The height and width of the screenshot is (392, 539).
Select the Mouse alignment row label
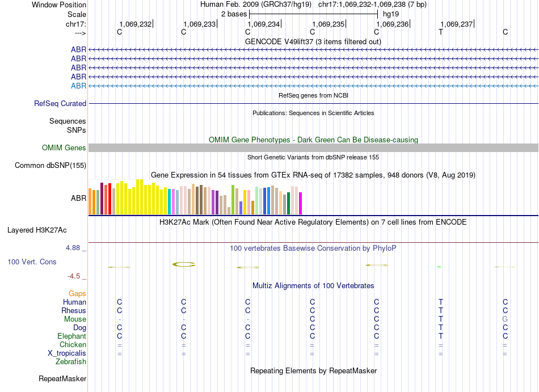click(x=75, y=319)
